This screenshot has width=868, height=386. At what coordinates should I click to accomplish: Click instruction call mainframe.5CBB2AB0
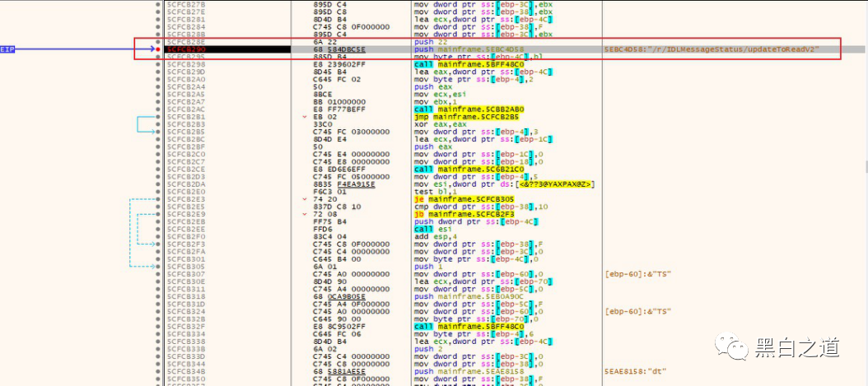pos(469,109)
